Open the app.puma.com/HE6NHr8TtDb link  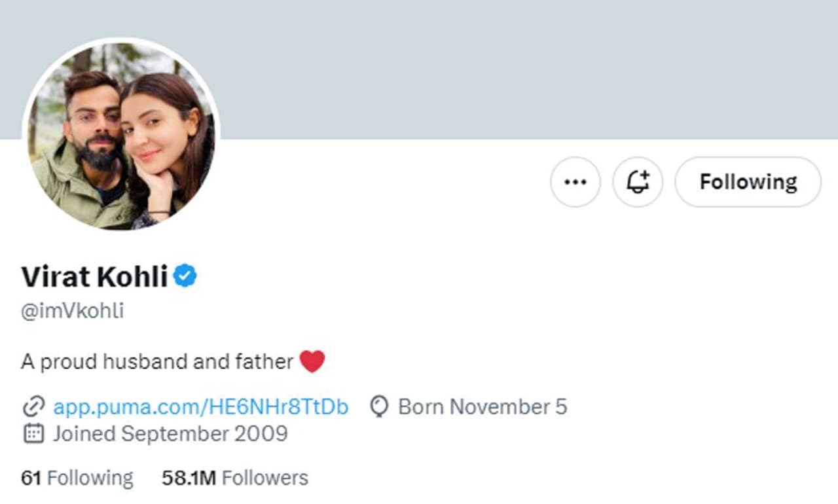[200, 407]
